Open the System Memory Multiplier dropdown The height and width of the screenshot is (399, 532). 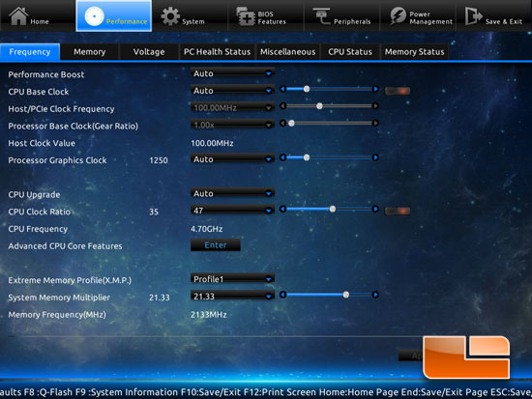pyautogui.click(x=232, y=296)
